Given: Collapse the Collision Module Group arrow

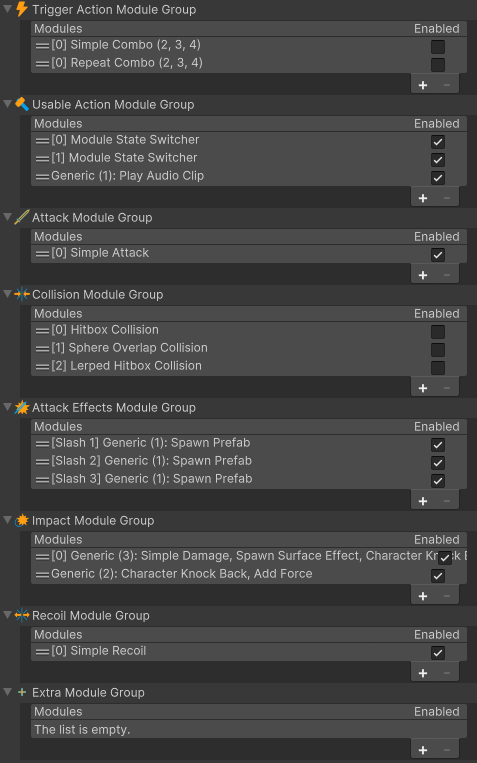Looking at the screenshot, I should 7,294.
